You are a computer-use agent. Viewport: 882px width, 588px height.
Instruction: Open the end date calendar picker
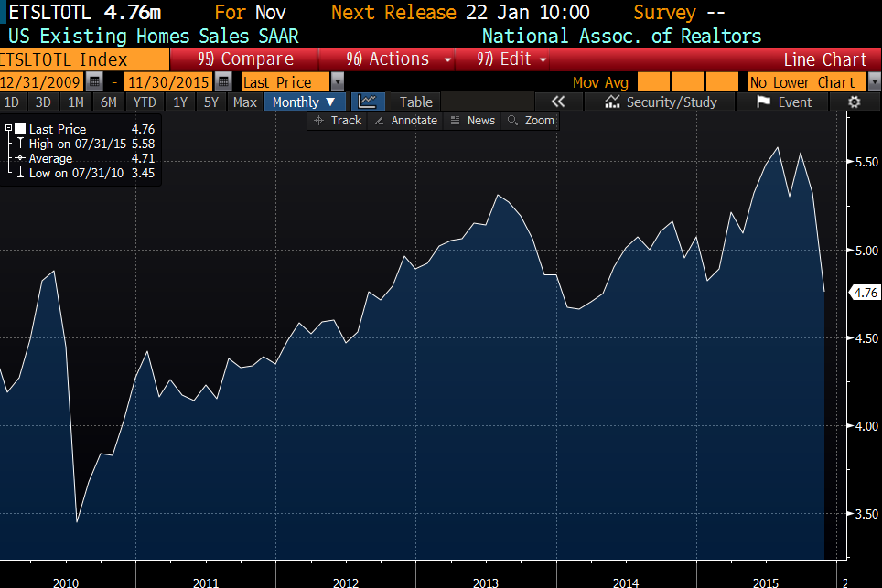224,82
